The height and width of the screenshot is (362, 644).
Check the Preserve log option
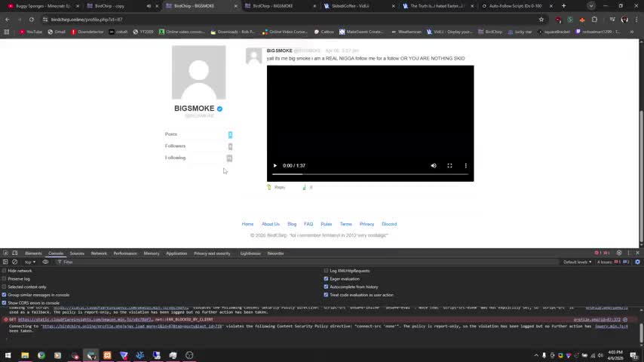(5, 279)
